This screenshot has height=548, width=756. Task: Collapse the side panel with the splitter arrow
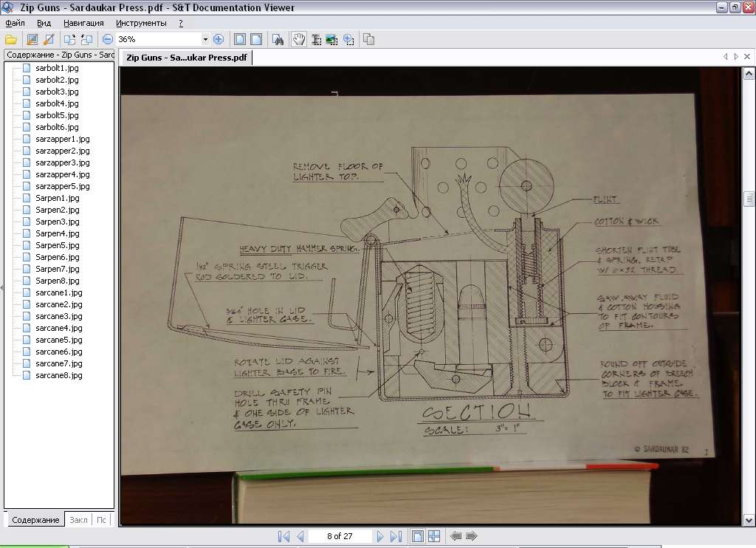(x=1, y=288)
